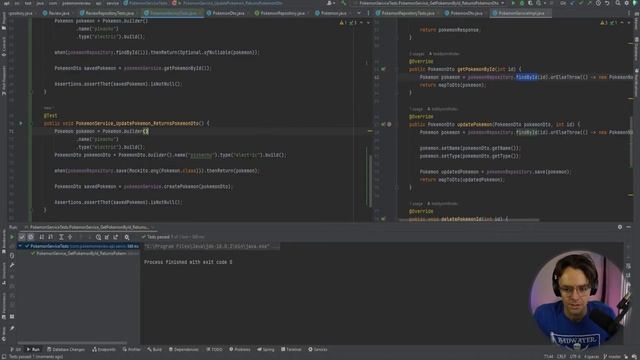Import tests from file icon

coord(107,237)
